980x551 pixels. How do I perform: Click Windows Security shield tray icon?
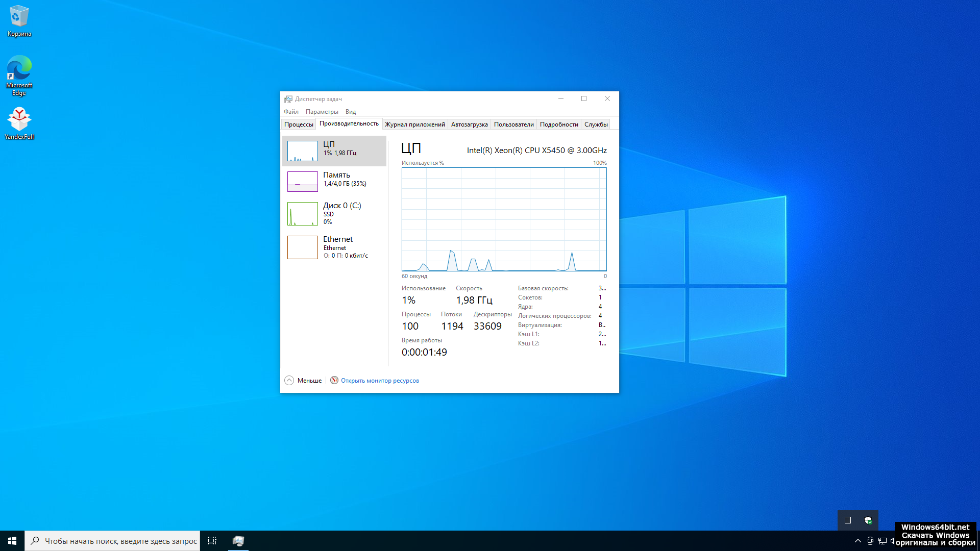[x=868, y=520]
